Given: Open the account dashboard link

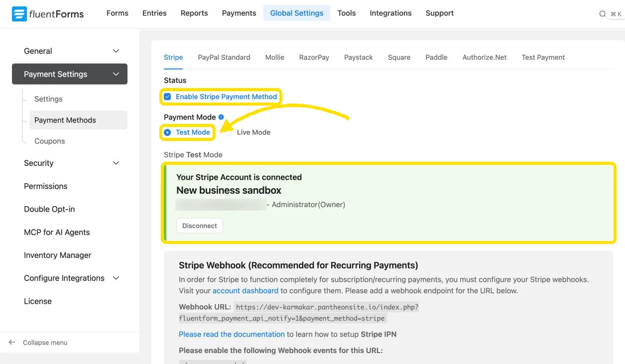Looking at the screenshot, I should click(246, 291).
